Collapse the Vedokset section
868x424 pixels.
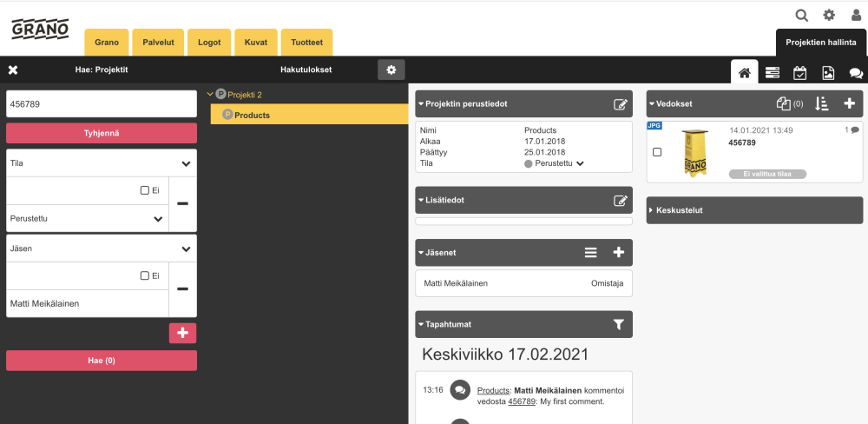click(x=652, y=103)
